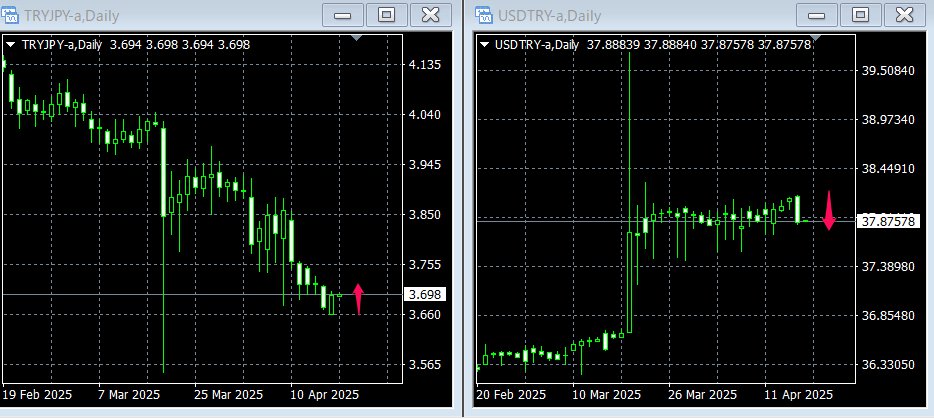The width and height of the screenshot is (934, 419).
Task: Close the USDTRY-a,Daily chart window
Action: click(905, 15)
